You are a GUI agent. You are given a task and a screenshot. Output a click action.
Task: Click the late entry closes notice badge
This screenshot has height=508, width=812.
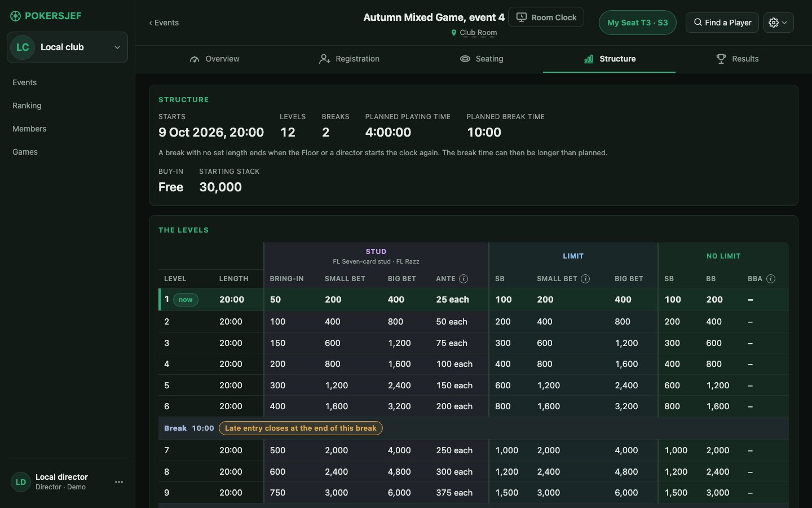301,428
